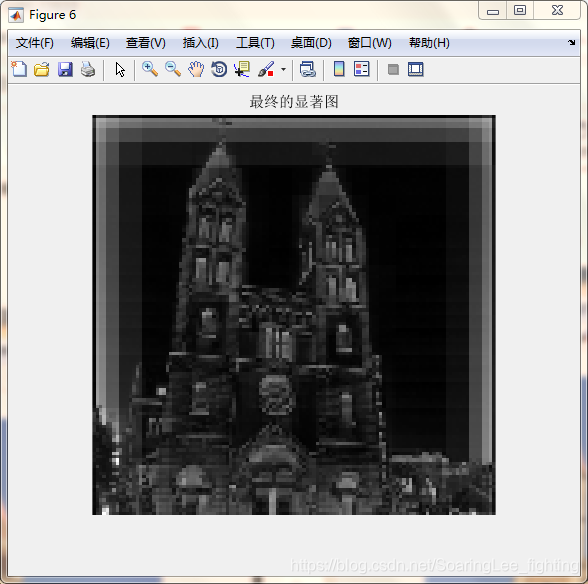Open the 窗口(W) menu

coord(370,43)
